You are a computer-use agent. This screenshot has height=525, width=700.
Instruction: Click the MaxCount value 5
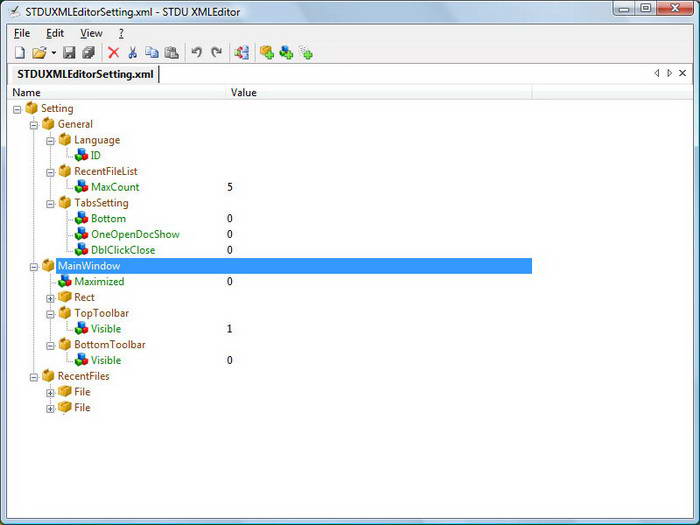[230, 187]
